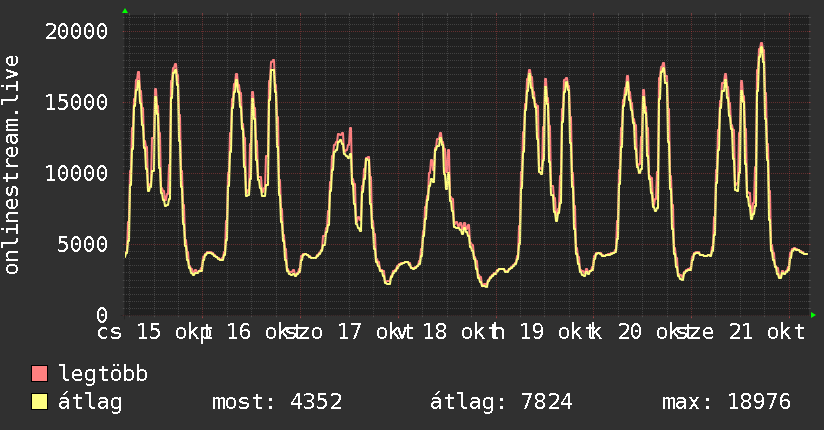Image resolution: width=824 pixels, height=430 pixels.
Task: Click the 20000 y-axis label
Action: point(76,32)
